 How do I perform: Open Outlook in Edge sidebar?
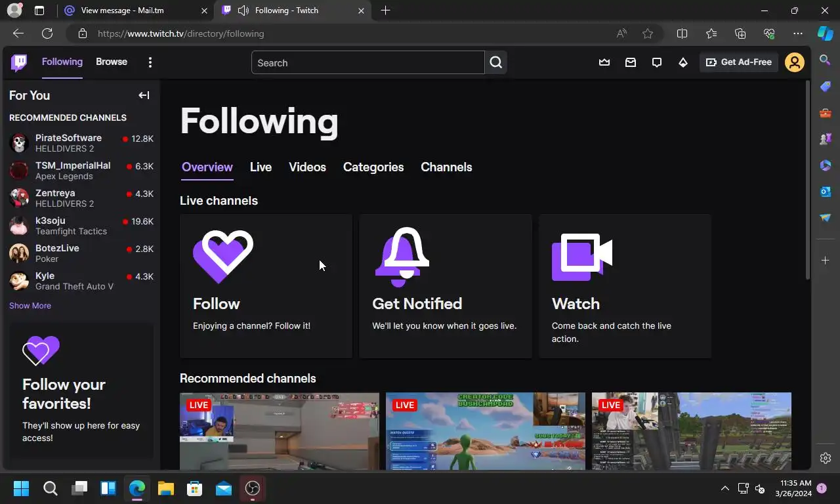pyautogui.click(x=826, y=192)
